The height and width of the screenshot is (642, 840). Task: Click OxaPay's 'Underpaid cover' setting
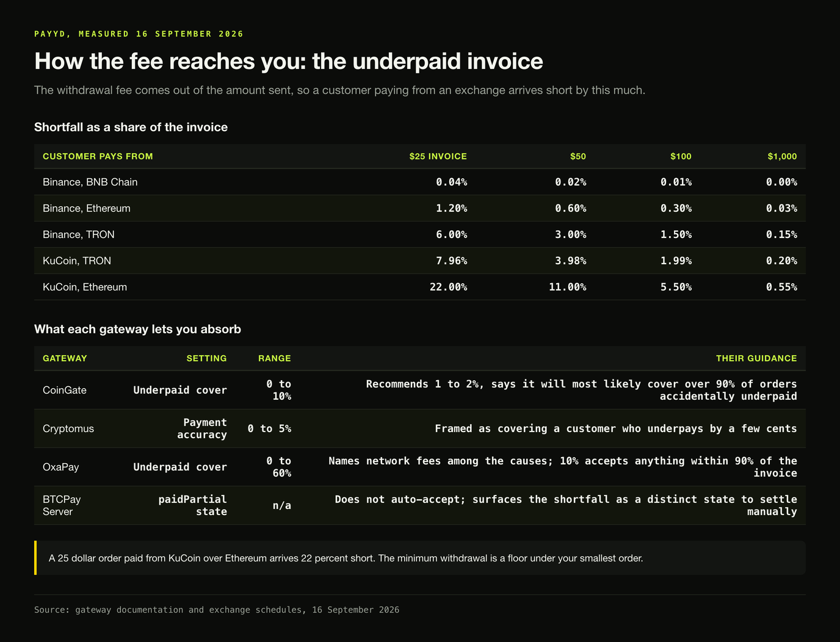(180, 467)
